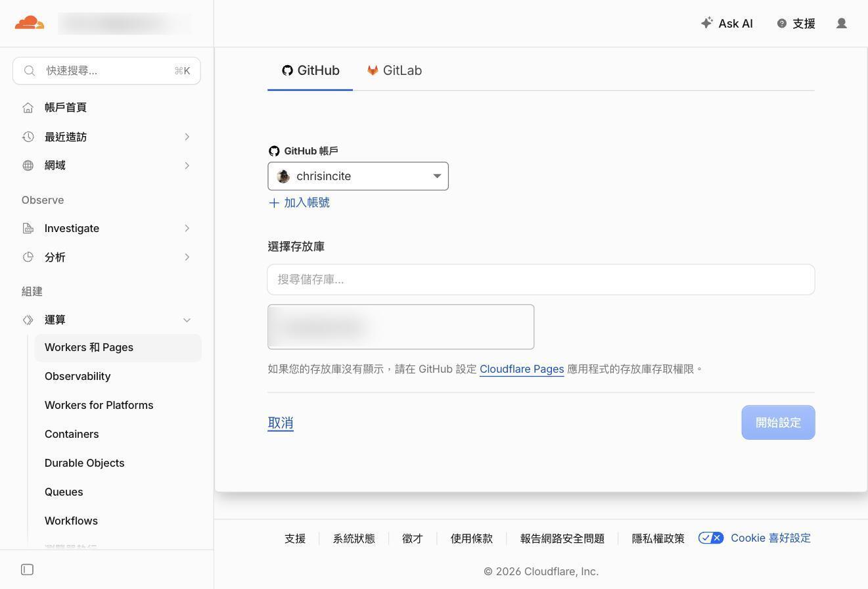
Task: Click the 開始設定 button
Action: click(778, 423)
